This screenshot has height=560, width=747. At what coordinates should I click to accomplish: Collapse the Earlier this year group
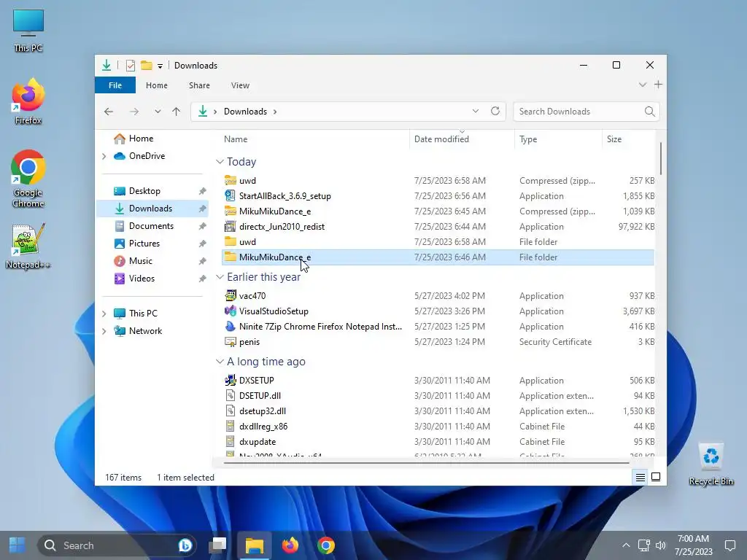click(x=220, y=276)
